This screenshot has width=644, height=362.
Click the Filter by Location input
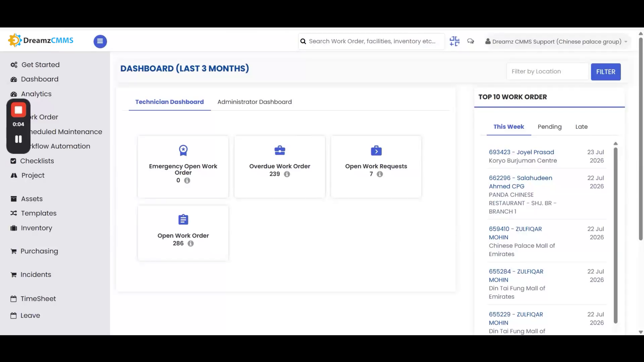tap(547, 71)
